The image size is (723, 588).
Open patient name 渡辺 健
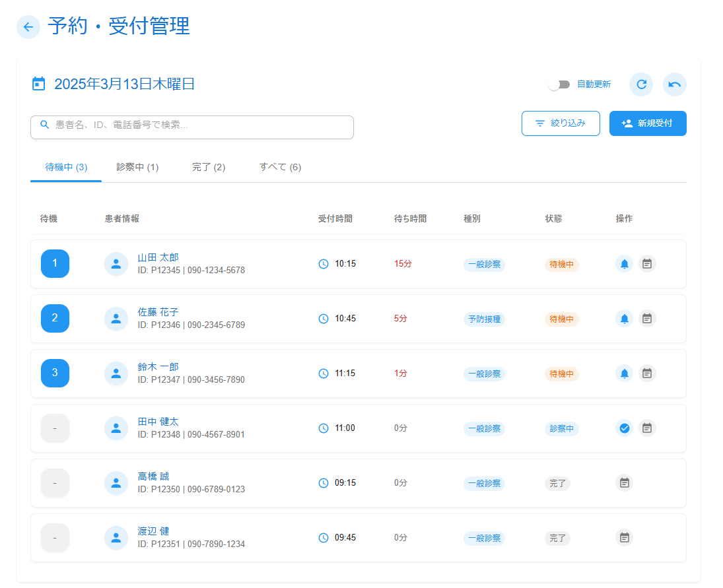[154, 532]
